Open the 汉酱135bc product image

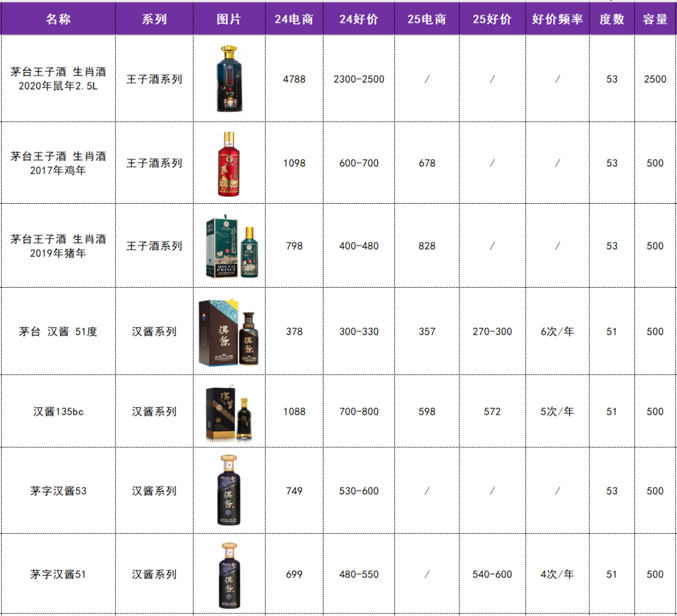tap(229, 413)
